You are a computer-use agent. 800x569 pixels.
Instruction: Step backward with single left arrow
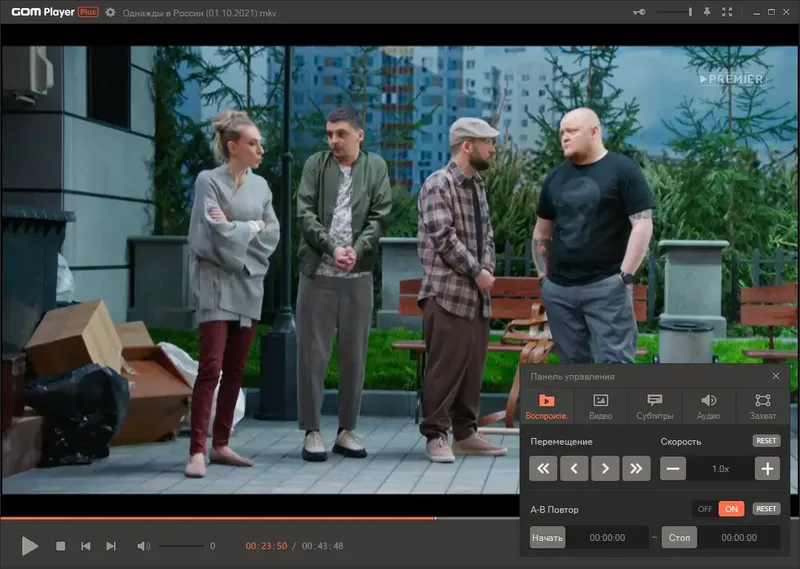click(574, 468)
